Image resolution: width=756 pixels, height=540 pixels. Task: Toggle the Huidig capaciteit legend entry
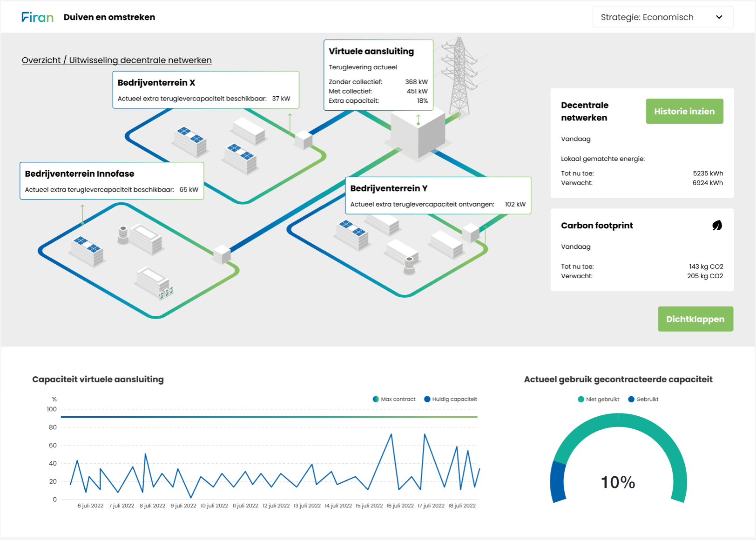[450, 399]
